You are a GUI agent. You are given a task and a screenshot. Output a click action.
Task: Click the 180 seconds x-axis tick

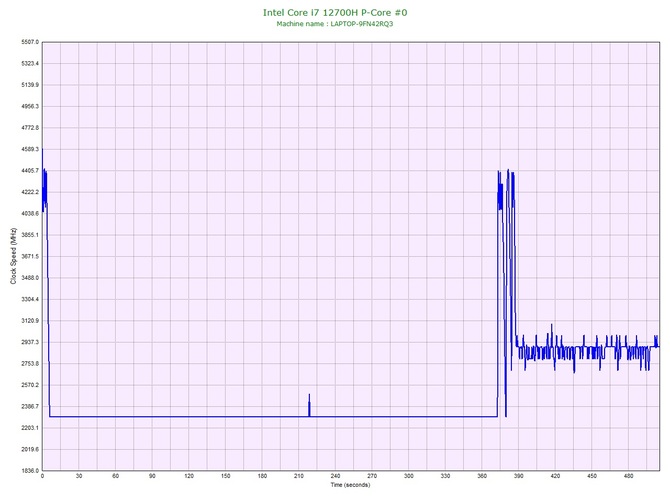[262, 476]
